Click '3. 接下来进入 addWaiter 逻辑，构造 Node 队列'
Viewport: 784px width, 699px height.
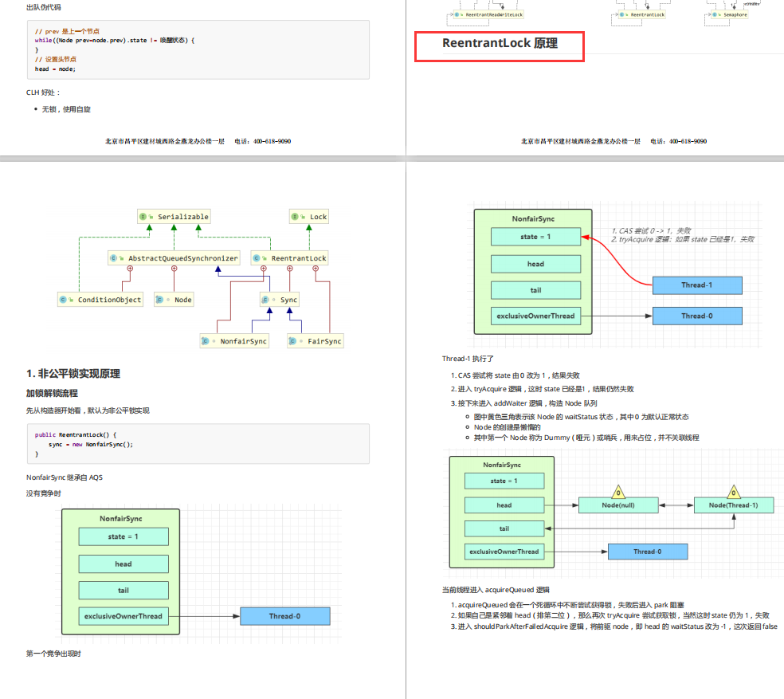point(524,403)
